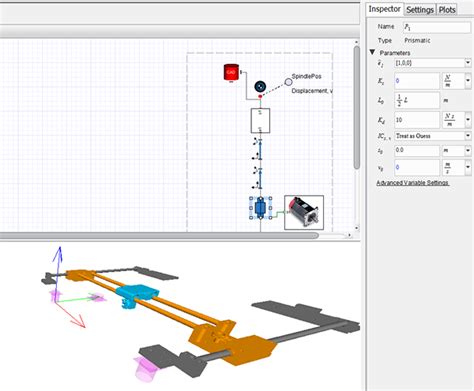Click diagram scrollbar up arrow
Screen dimensions: 474x391
pyautogui.click(x=356, y=42)
